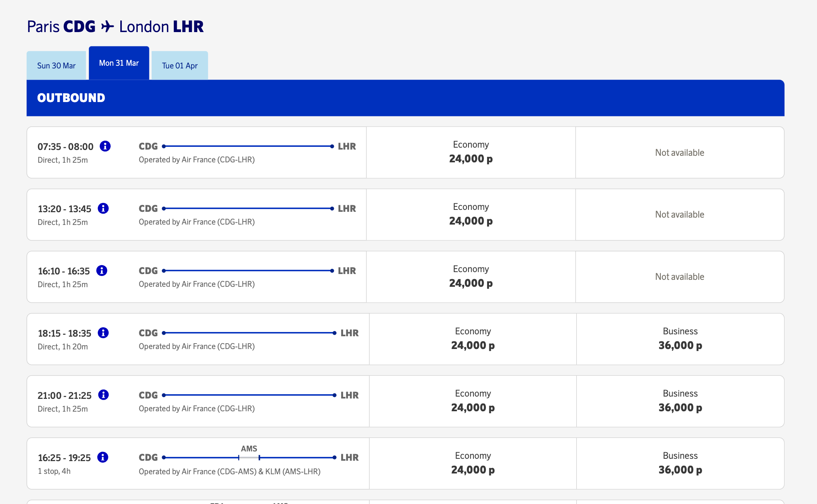Viewport: 817px width, 504px height.
Task: Click the OUTBOUND section header
Action: (x=405, y=98)
